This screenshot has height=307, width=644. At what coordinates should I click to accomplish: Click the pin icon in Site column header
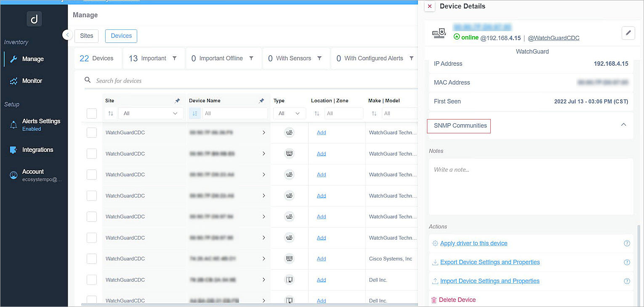pyautogui.click(x=177, y=101)
